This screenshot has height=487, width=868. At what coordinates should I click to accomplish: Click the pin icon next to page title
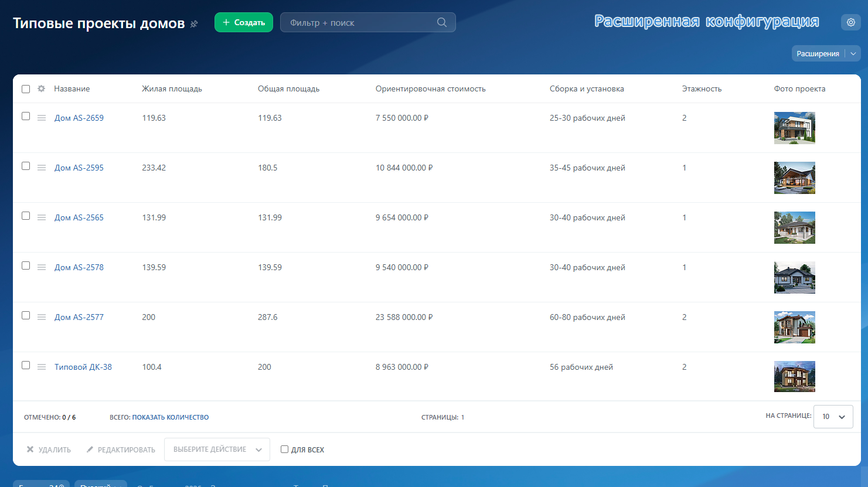pyautogui.click(x=194, y=24)
